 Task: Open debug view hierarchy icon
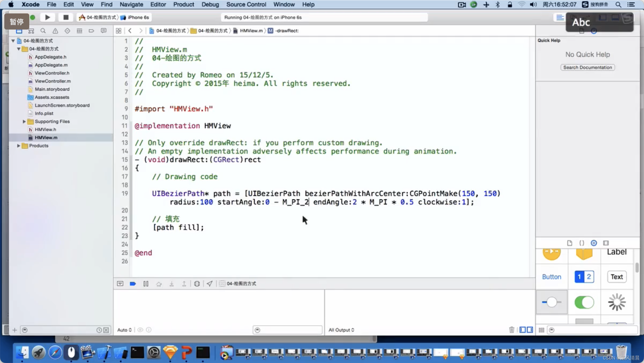[197, 284]
